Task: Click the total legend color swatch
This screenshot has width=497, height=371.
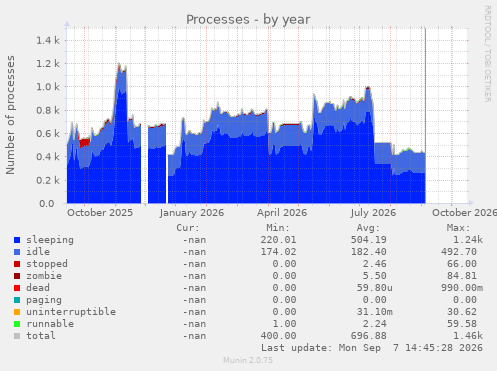Action: (x=17, y=336)
